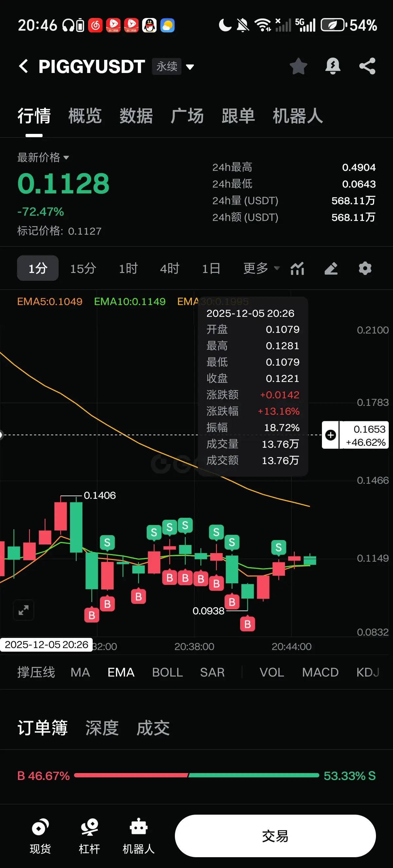The width and height of the screenshot is (393, 868).
Task: Tap the EMA5:0.1049 legend
Action: click(x=50, y=301)
